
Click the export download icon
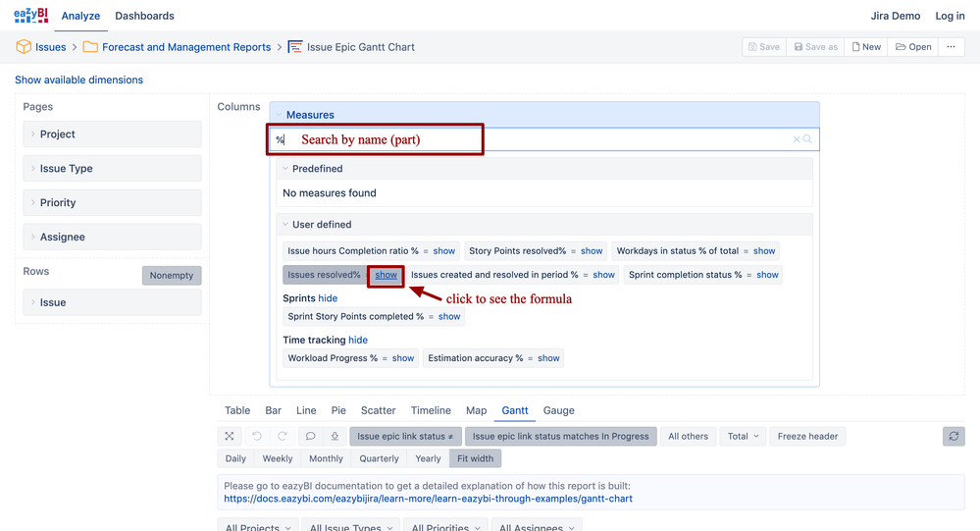coord(335,436)
